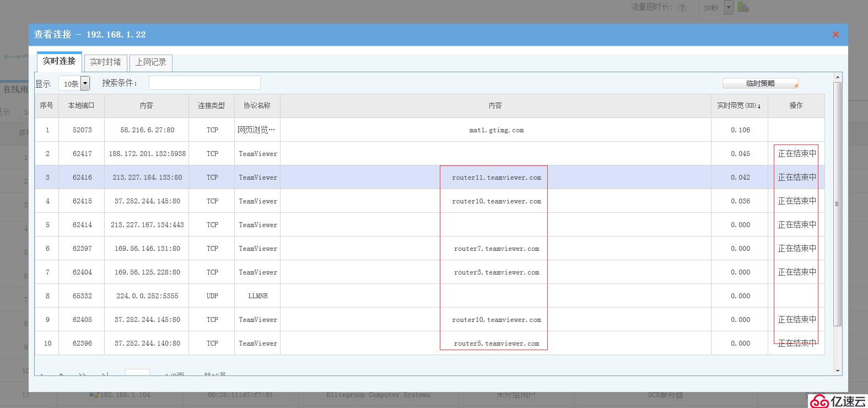Click the 连接类型 column header
This screenshot has width=868, height=408.
click(x=212, y=105)
